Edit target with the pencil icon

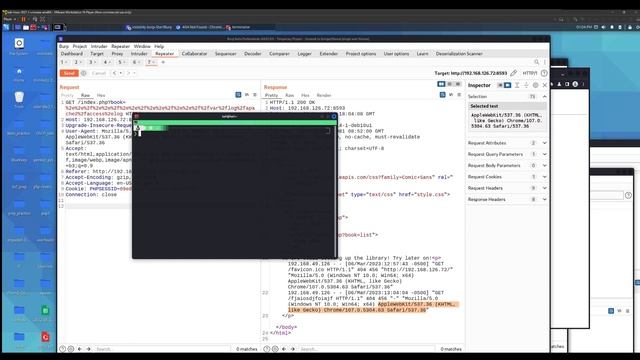click(513, 73)
